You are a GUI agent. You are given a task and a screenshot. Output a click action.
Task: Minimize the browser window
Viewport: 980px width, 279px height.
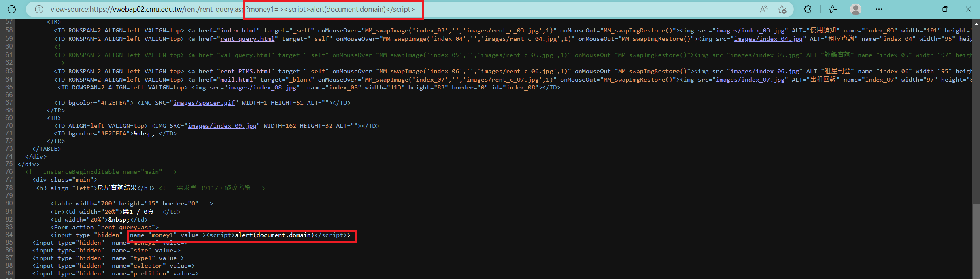[922, 9]
